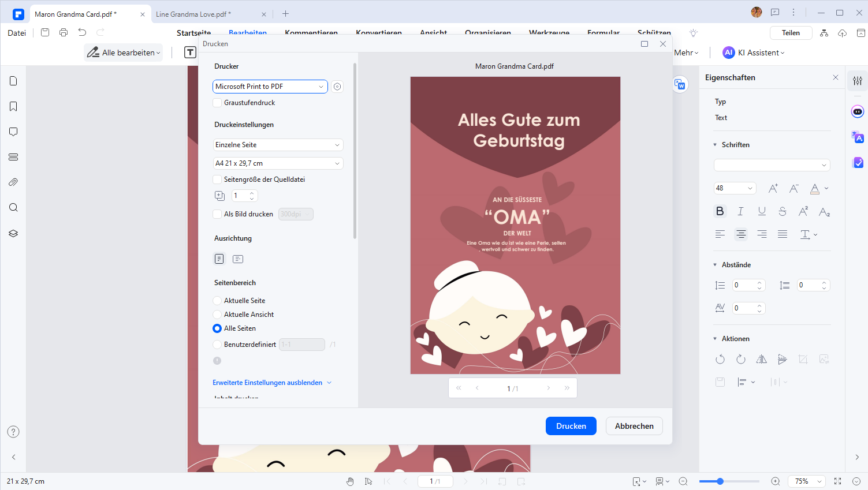Select Alle Seiten radio button
The width and height of the screenshot is (868, 490).
pyautogui.click(x=217, y=328)
